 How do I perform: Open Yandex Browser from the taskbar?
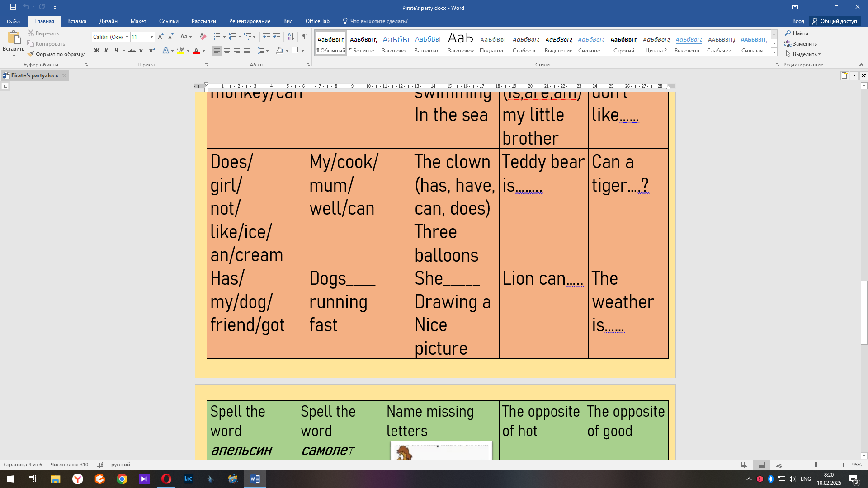coord(78,479)
